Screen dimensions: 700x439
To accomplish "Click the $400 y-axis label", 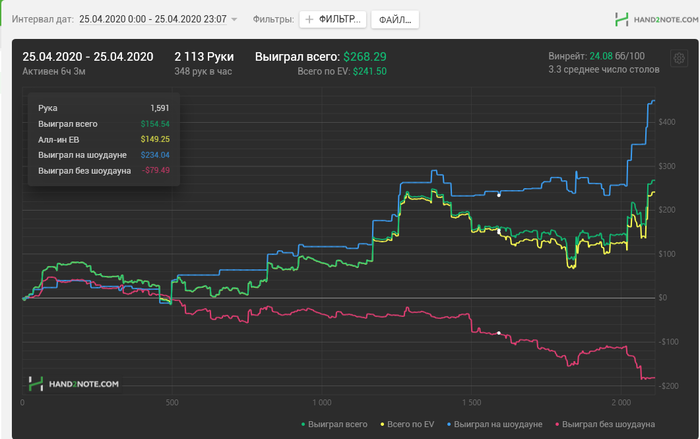I will pos(667,122).
